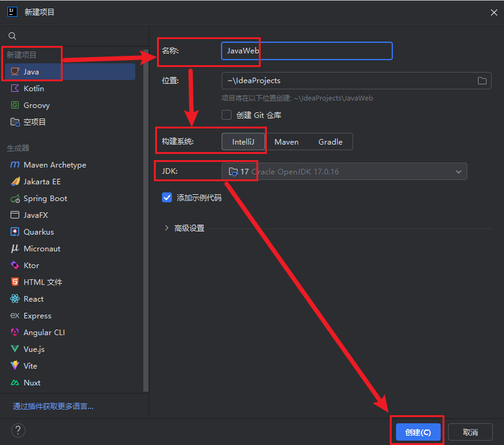The image size is (504, 445).
Task: Click the HTML5 shield icon
Action: pos(15,282)
